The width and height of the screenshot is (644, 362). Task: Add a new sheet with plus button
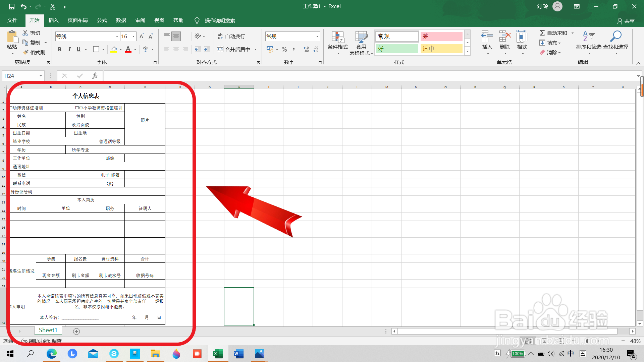[76, 331]
